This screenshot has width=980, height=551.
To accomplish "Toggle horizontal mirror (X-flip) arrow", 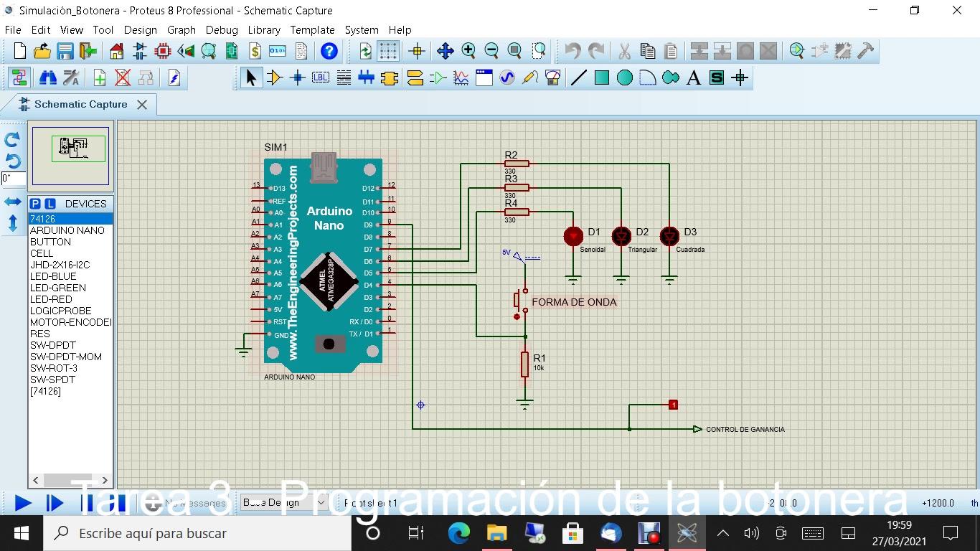I will click(x=13, y=202).
